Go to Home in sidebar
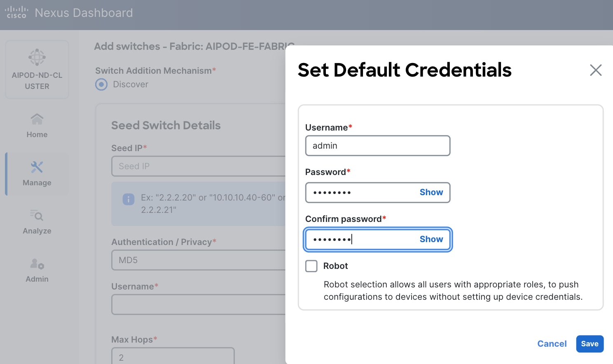This screenshot has width=613, height=364. [x=37, y=126]
